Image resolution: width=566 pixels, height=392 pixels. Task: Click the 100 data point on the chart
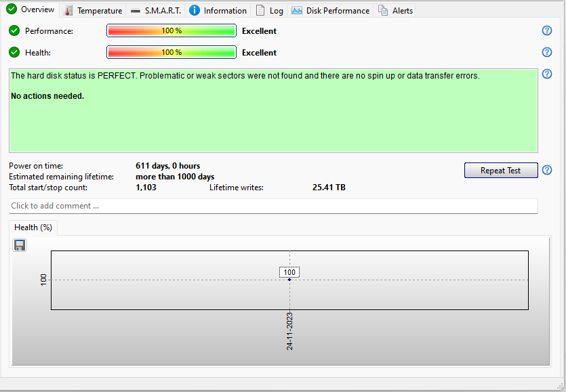point(289,280)
